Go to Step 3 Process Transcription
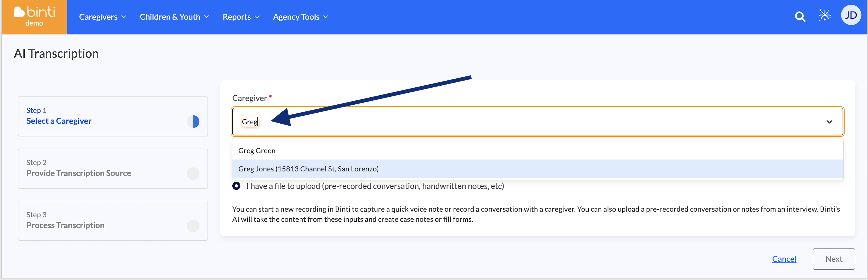Image resolution: width=868 pixels, height=280 pixels. point(113,221)
